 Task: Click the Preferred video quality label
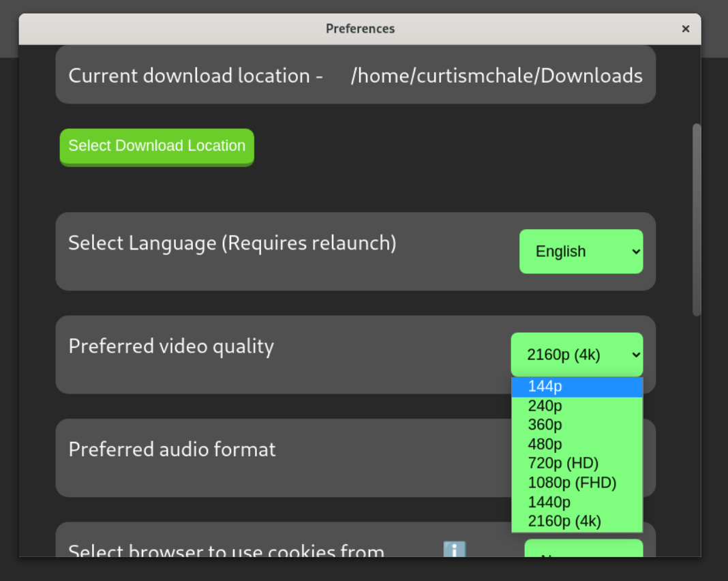tap(171, 346)
